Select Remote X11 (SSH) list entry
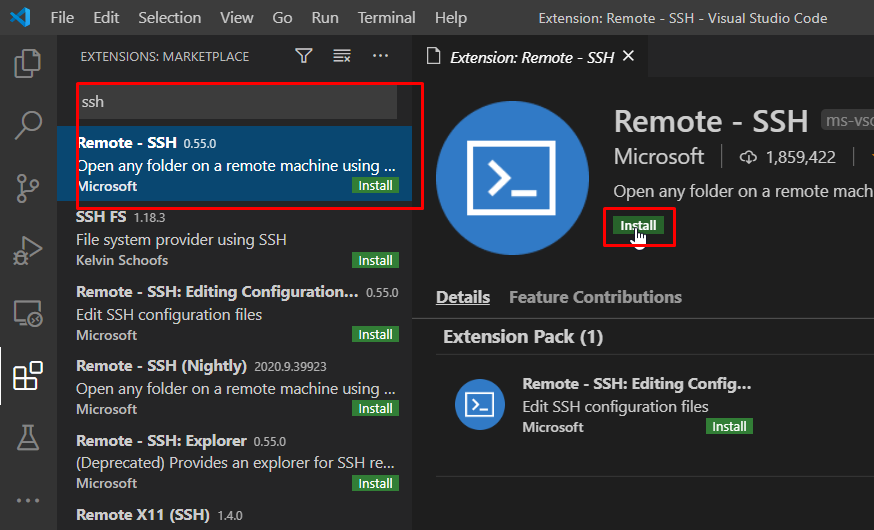874x530 pixels. coord(234,514)
